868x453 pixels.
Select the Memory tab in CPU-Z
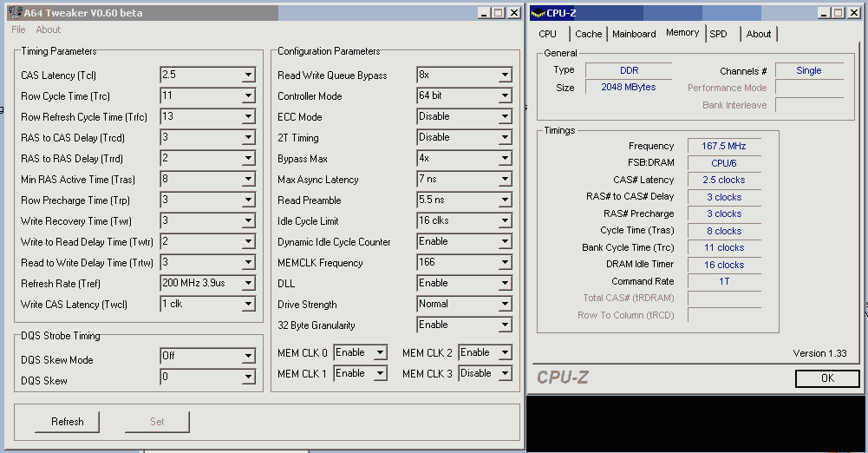point(682,33)
